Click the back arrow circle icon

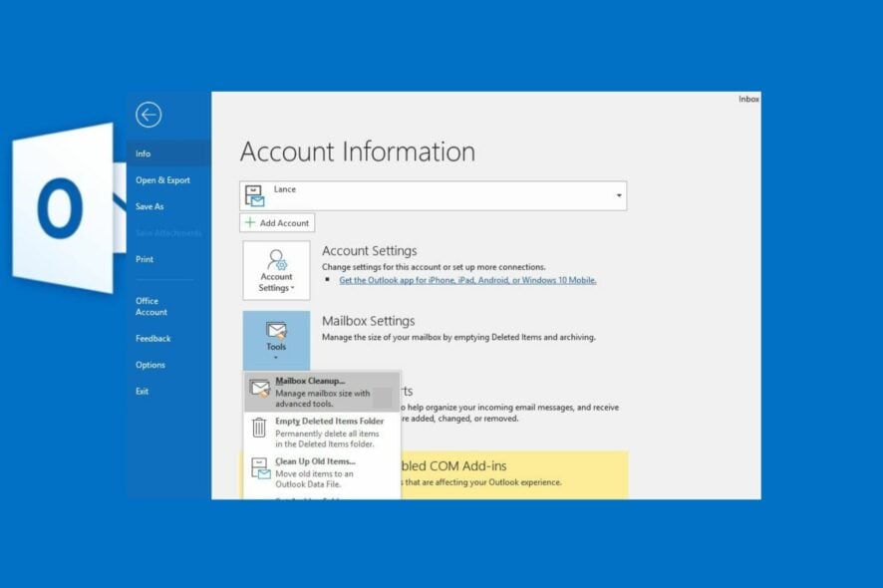[148, 115]
